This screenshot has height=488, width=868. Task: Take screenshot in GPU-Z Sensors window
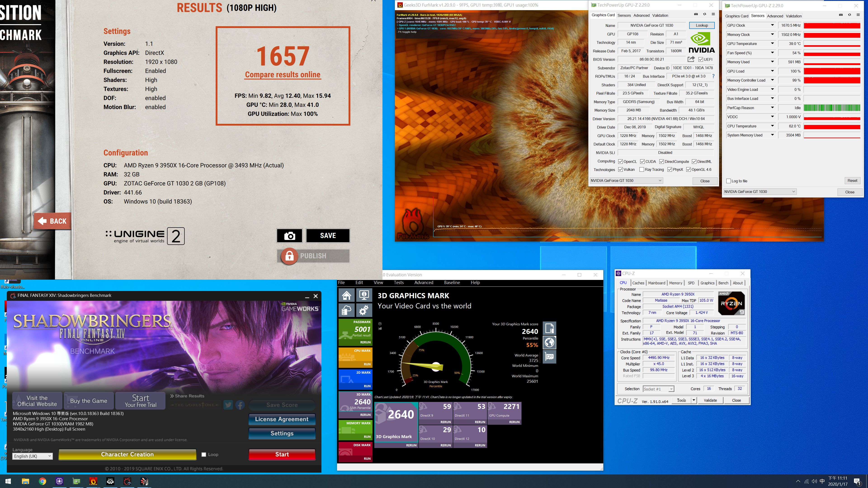click(841, 15)
